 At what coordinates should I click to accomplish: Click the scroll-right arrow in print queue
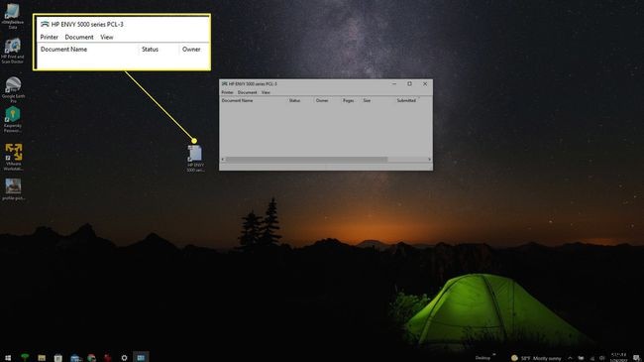click(x=429, y=160)
